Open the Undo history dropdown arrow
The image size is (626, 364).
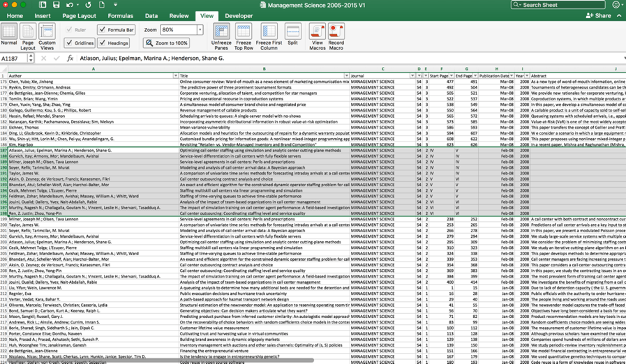pyautogui.click(x=77, y=5)
